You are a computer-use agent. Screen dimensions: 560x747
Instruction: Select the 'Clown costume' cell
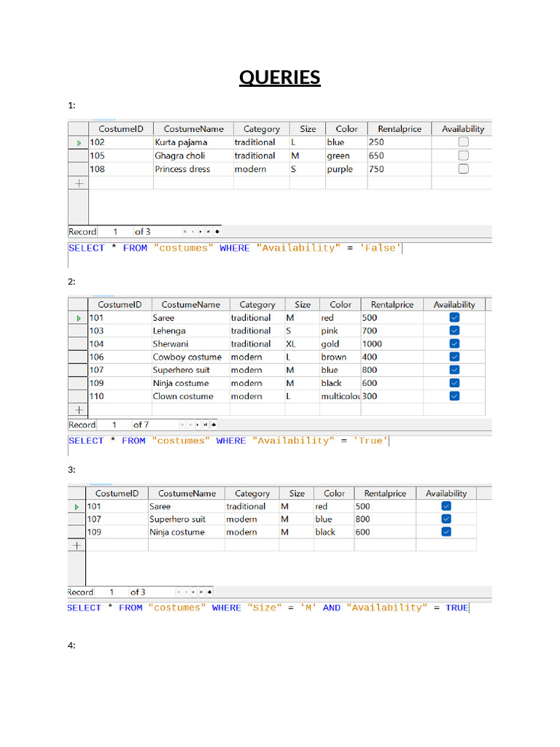pos(190,396)
